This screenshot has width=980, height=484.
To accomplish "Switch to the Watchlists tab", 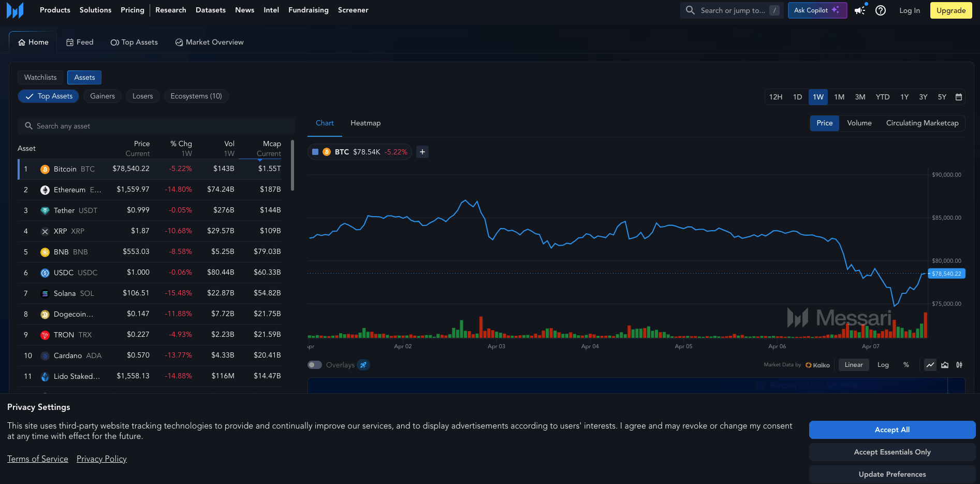I will [x=40, y=77].
